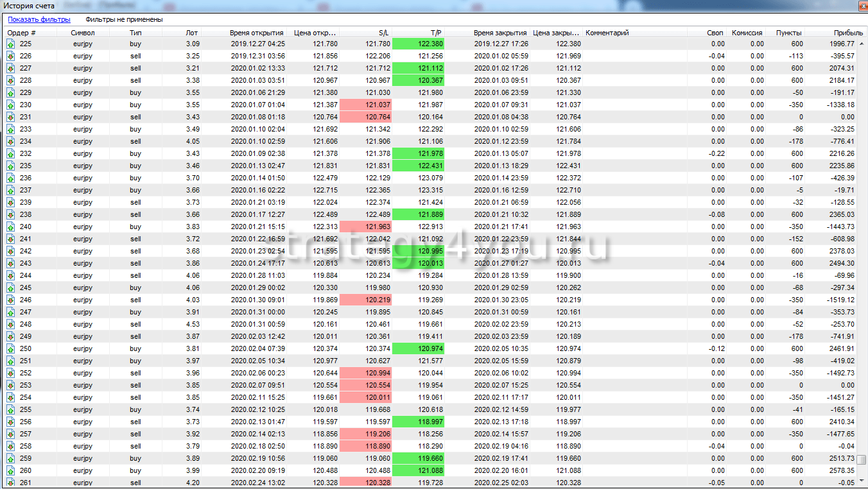Select the order icon in row 230
868x489 pixels.
click(11, 105)
